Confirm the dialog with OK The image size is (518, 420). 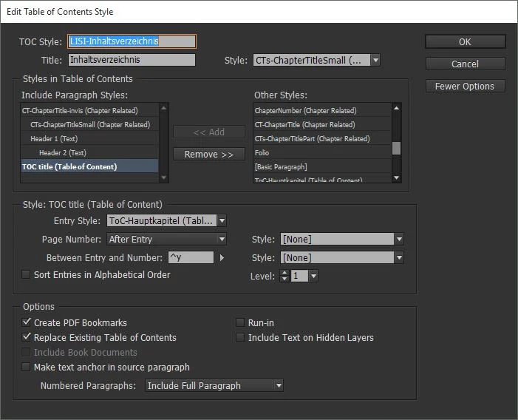click(x=465, y=42)
